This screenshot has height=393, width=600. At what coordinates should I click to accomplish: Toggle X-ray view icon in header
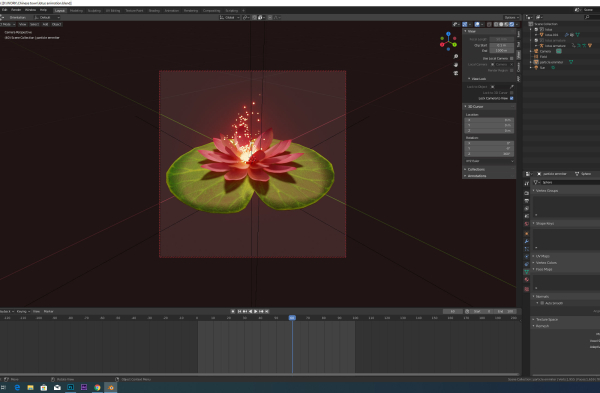tap(489, 24)
